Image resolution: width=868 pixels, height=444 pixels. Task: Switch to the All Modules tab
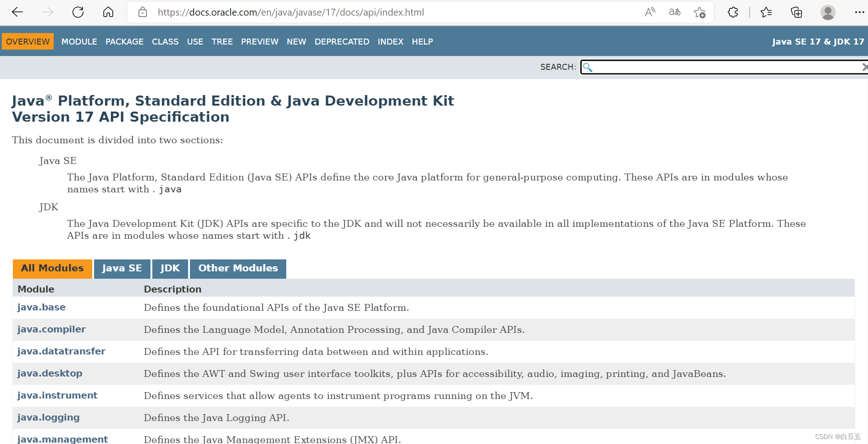tap(52, 269)
